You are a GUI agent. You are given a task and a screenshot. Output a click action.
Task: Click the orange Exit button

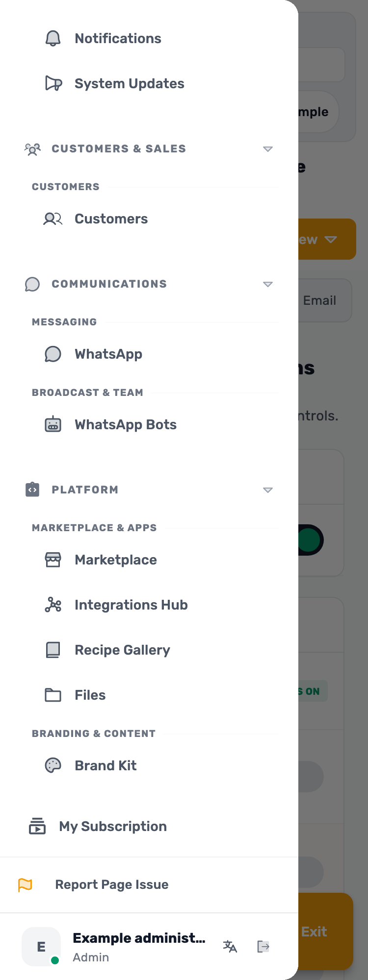326,931
